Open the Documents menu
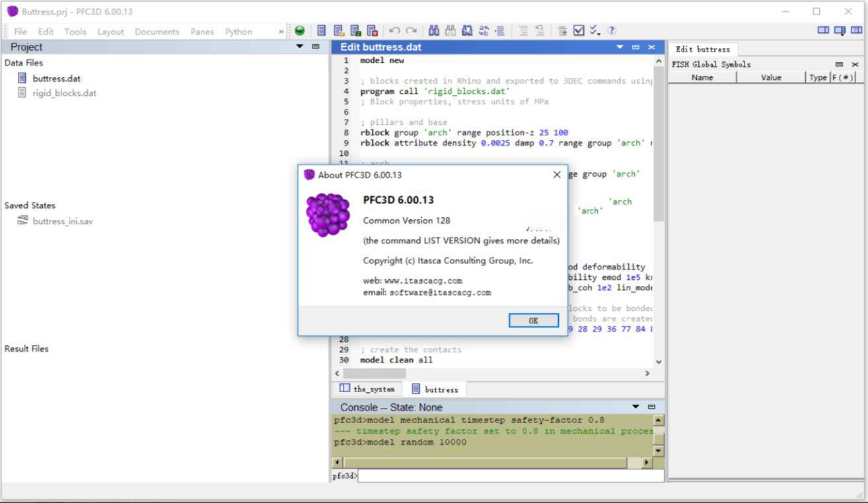 coord(157,32)
